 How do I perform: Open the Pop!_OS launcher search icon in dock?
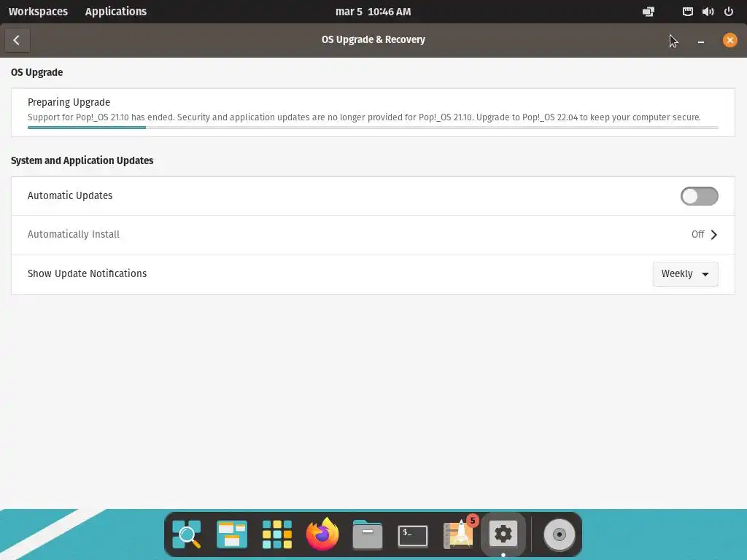coord(186,534)
